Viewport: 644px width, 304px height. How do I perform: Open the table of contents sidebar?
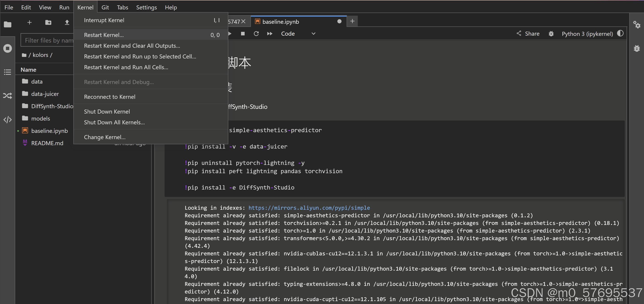[8, 72]
